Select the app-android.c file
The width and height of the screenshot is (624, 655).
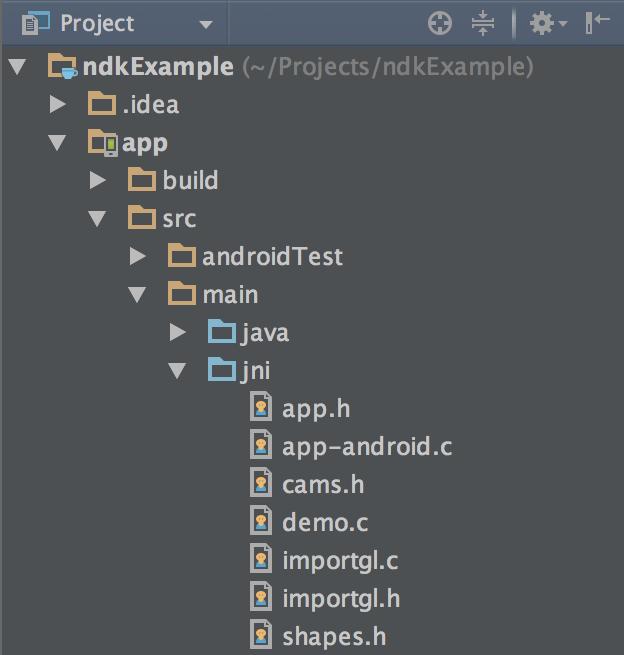(x=366, y=446)
